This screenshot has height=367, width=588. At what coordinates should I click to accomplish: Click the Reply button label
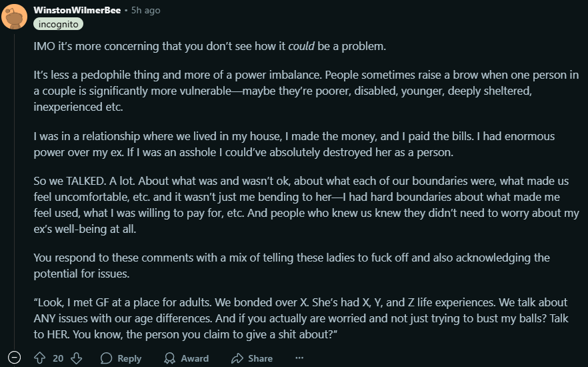[129, 359]
